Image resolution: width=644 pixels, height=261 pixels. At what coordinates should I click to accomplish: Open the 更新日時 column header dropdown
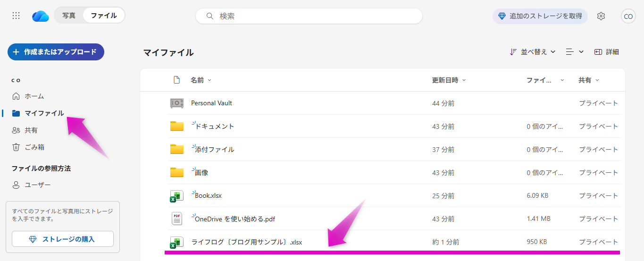449,80
